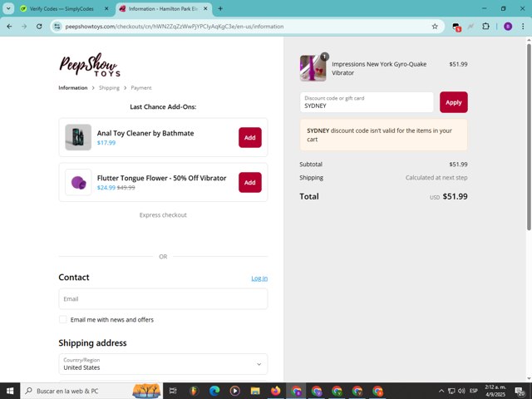Image resolution: width=532 pixels, height=399 pixels.
Task: Click the address bar URL
Action: point(175,27)
